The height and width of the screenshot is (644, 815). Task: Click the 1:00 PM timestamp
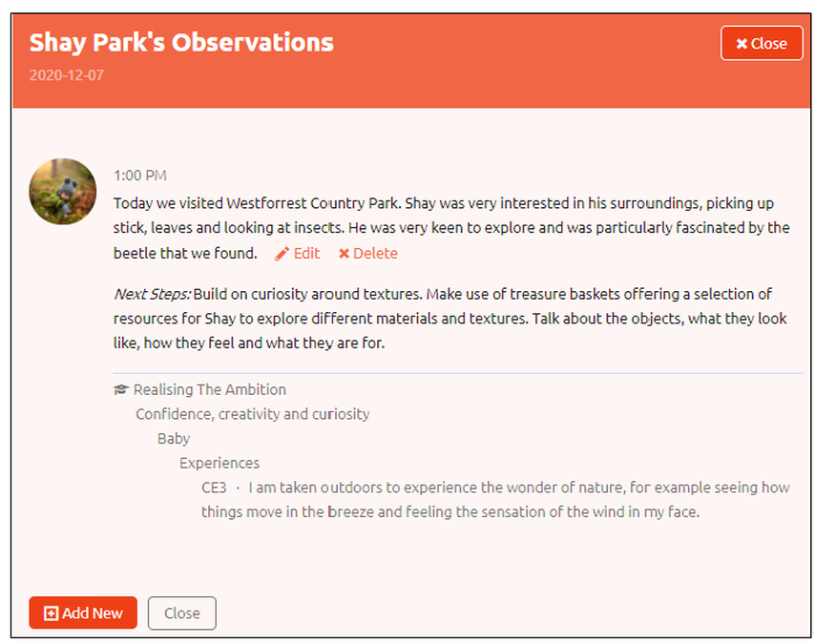(x=140, y=176)
